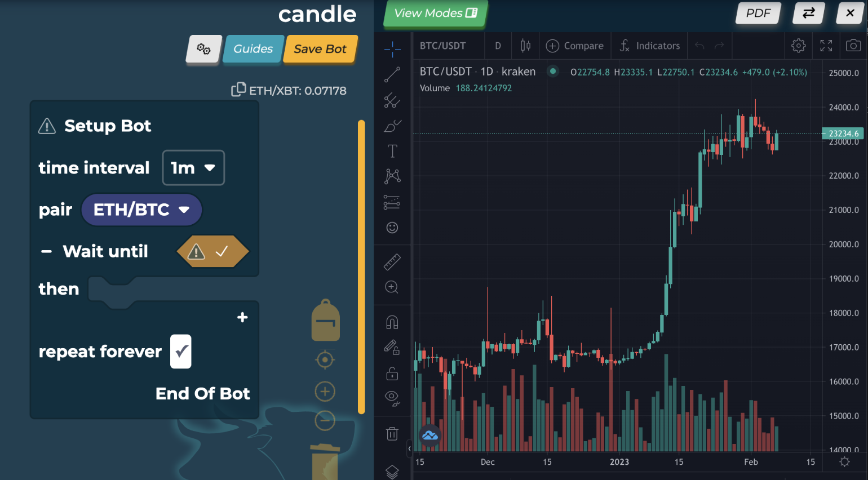The width and height of the screenshot is (868, 480).
Task: Open the Guides button
Action: [253, 49]
